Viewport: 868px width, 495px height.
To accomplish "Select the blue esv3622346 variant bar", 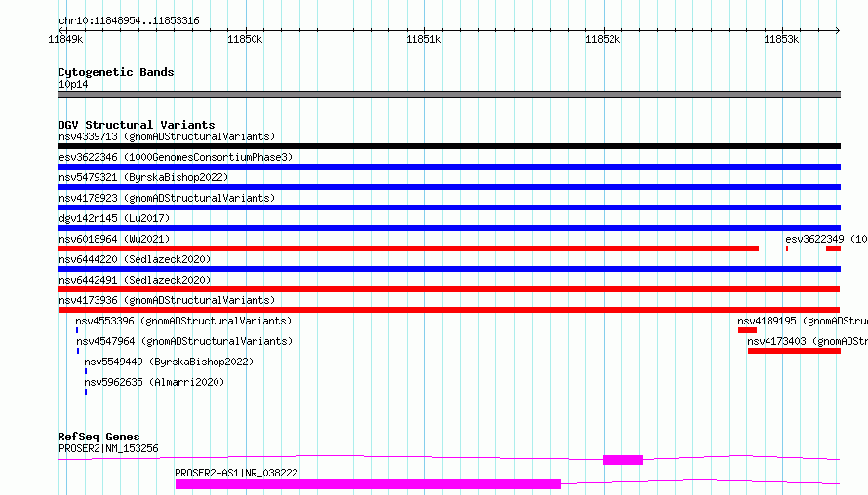I will click(449, 167).
